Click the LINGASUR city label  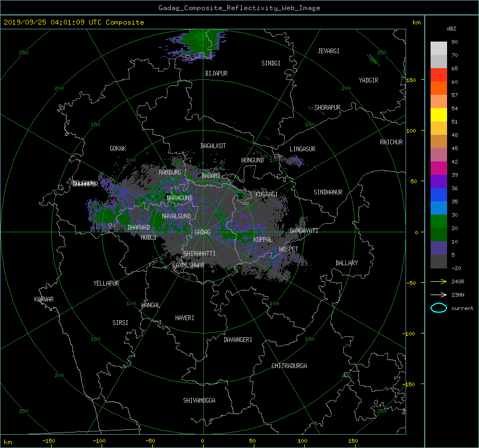[x=302, y=149]
